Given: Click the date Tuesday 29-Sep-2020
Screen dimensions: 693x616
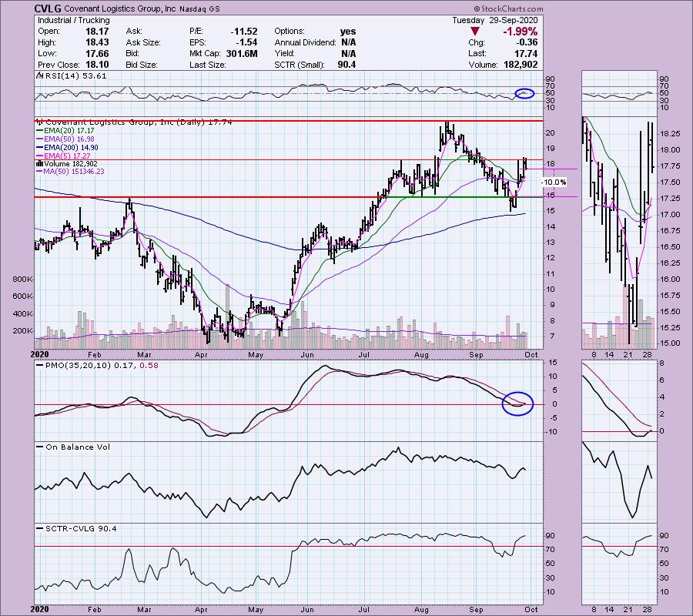Looking at the screenshot, I should (x=495, y=20).
